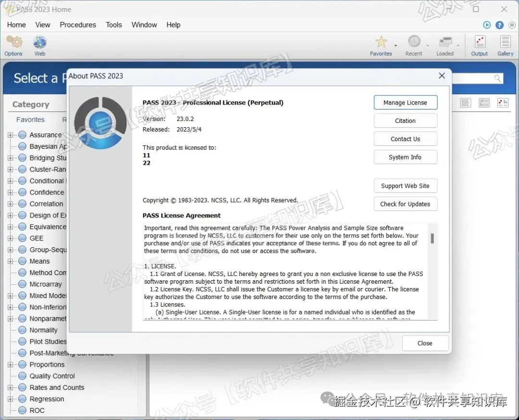Open Favorites star in toolbar
Image resolution: width=519 pixels, height=420 pixels.
point(381,42)
